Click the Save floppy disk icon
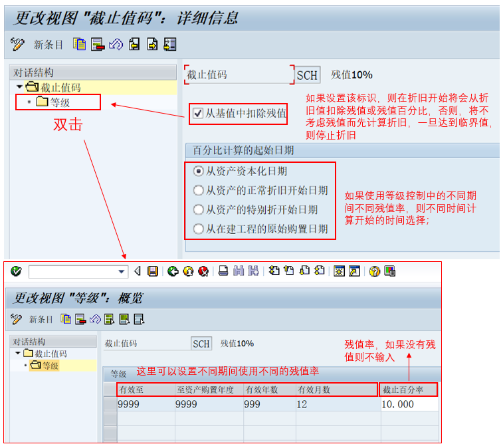Screen dimensions: 503x448 153,271
